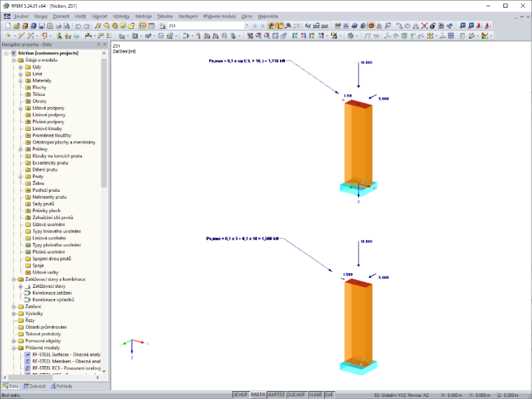Toggle the table panel display button
This screenshot has height=399, width=532.
coord(151,26)
